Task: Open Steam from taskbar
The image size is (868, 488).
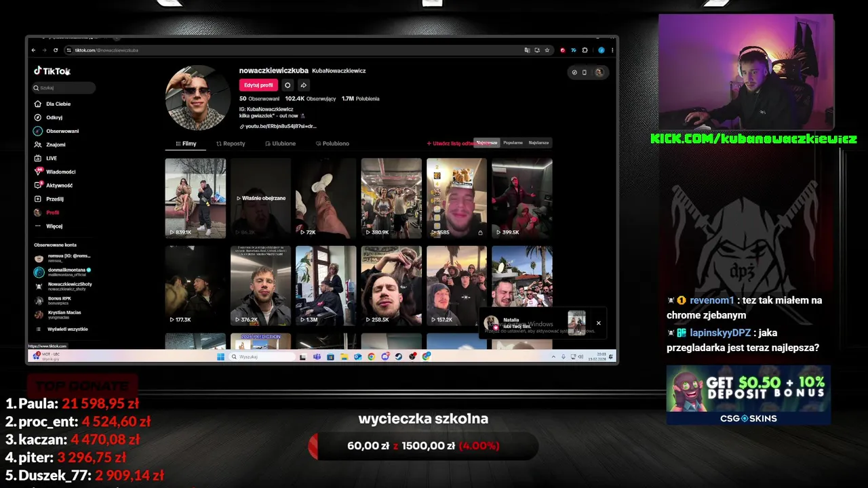Action: 398,357
